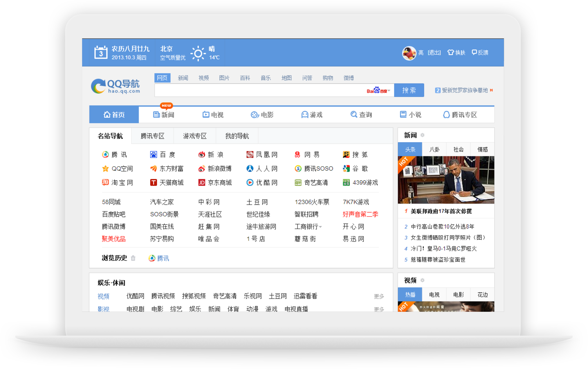Open the 小说 main navigation tab

(410, 115)
